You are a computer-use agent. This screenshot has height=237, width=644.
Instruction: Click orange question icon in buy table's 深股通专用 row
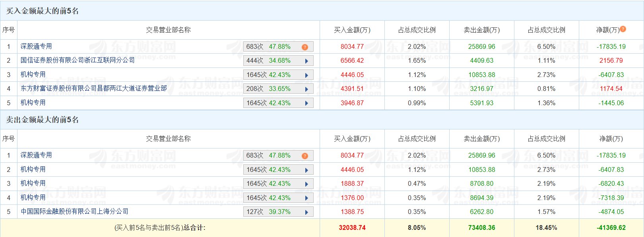tap(305, 47)
